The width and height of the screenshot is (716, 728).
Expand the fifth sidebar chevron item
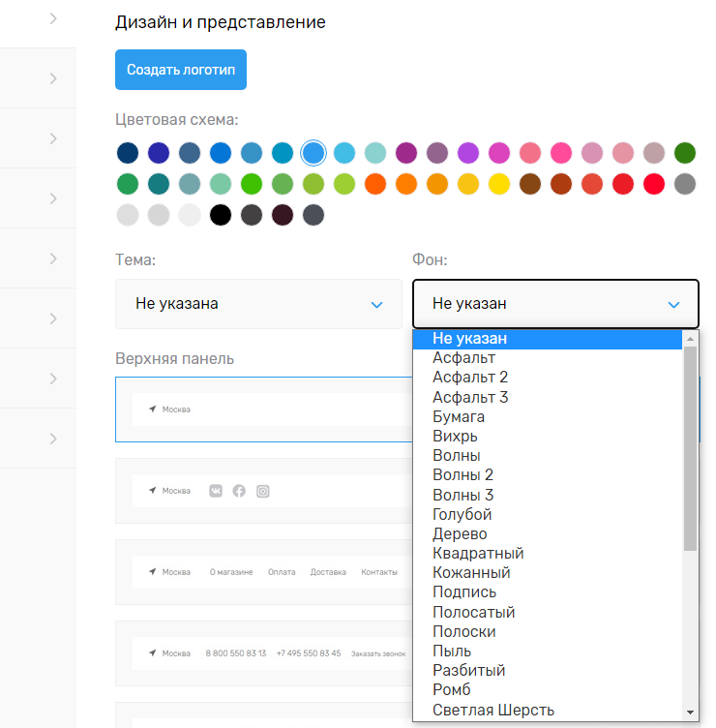tap(53, 258)
